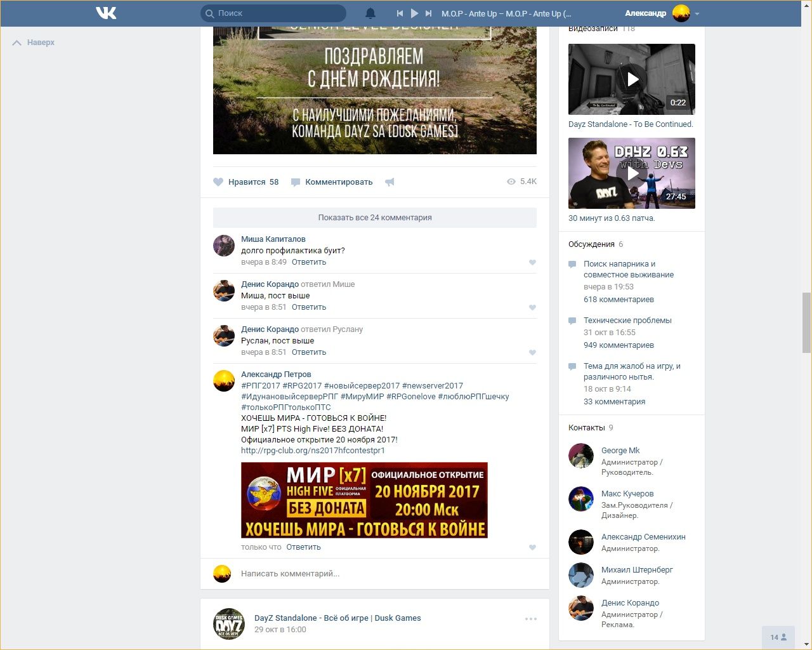Screen dimensions: 812x650
Task: Open the Александр profile dropdown menu
Action: point(697,13)
